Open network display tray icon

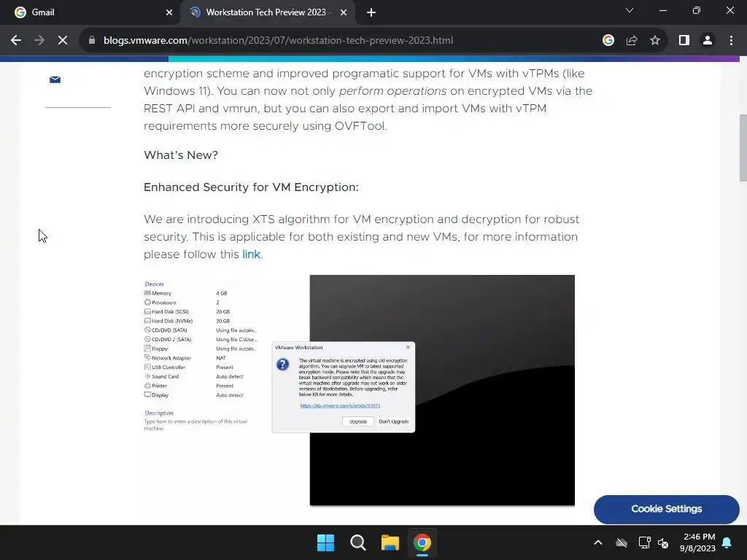644,542
